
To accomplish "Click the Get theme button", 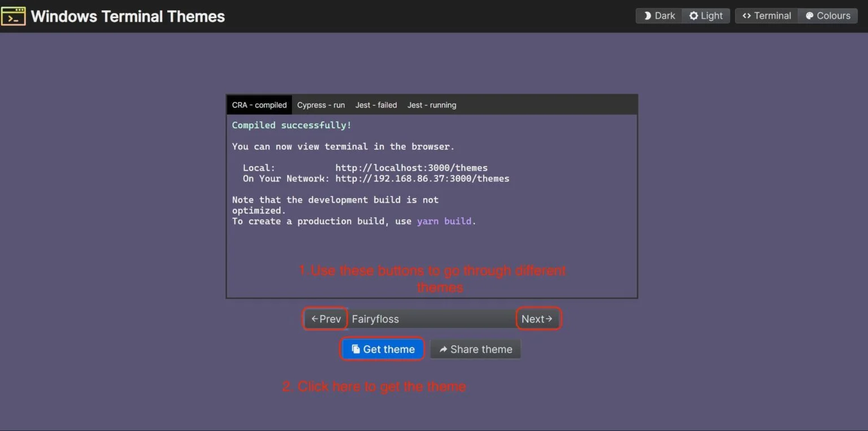I will 383,349.
